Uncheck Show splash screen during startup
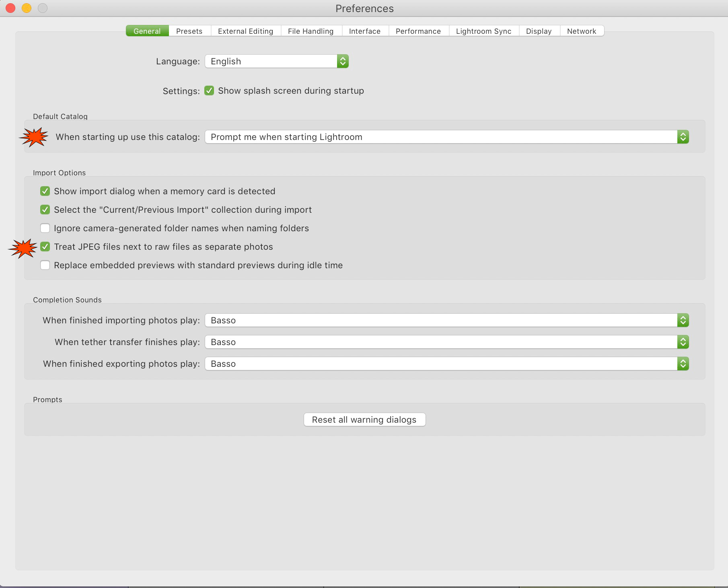The width and height of the screenshot is (728, 588). coord(209,90)
